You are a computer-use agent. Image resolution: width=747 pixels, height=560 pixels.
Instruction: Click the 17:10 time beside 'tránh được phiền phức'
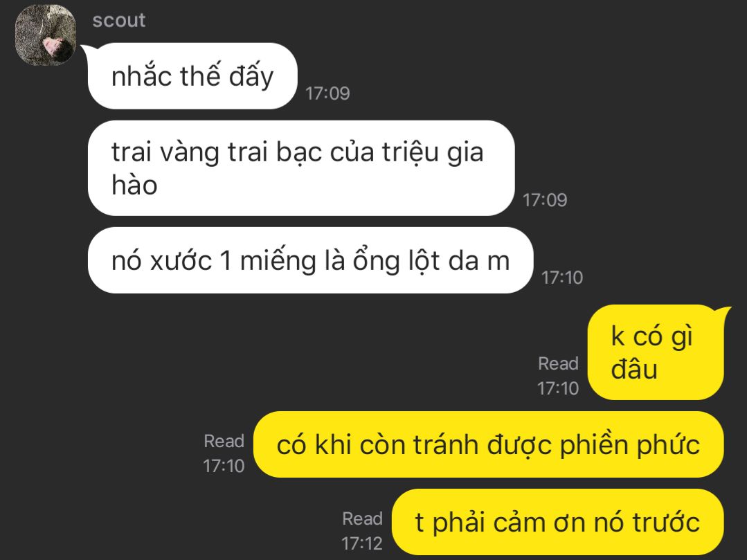(224, 466)
